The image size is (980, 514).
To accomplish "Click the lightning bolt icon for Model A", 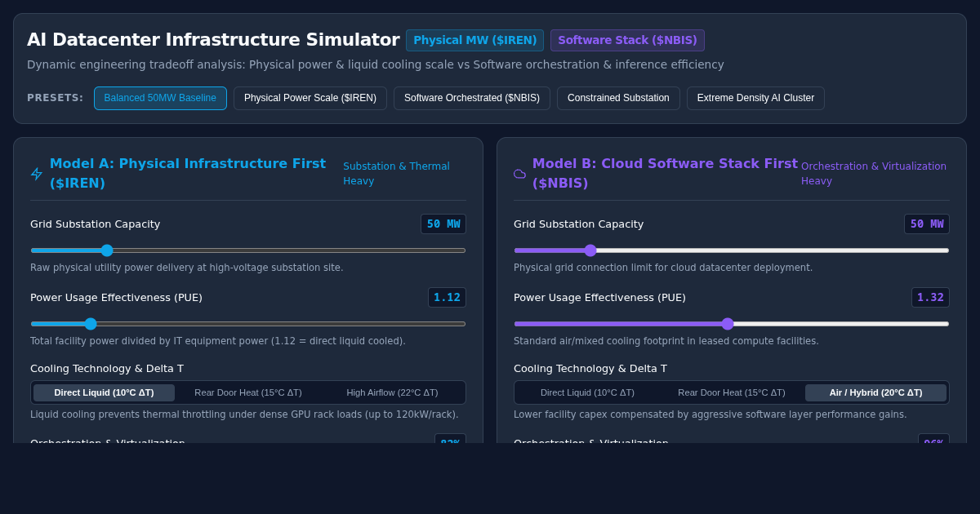I will point(37,174).
